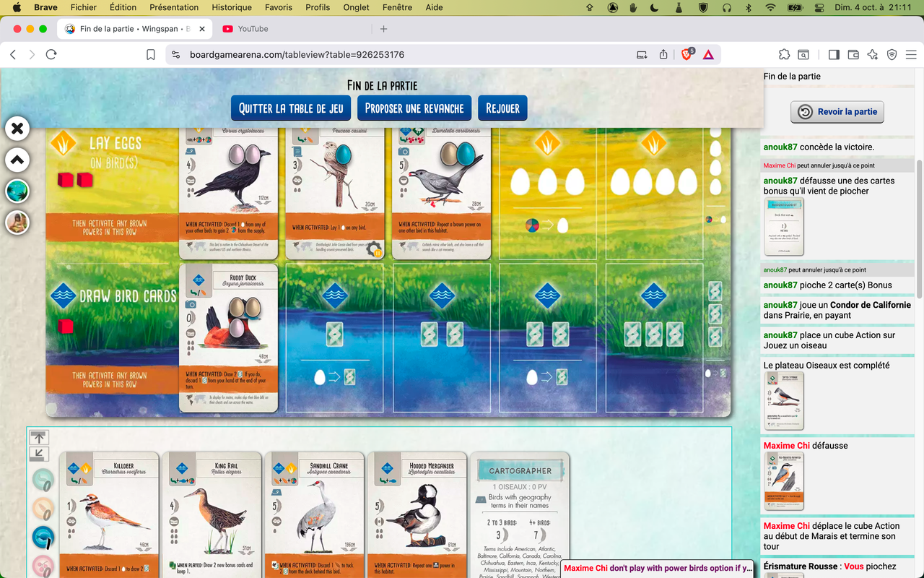
Task: Reload the page
Action: (51, 54)
